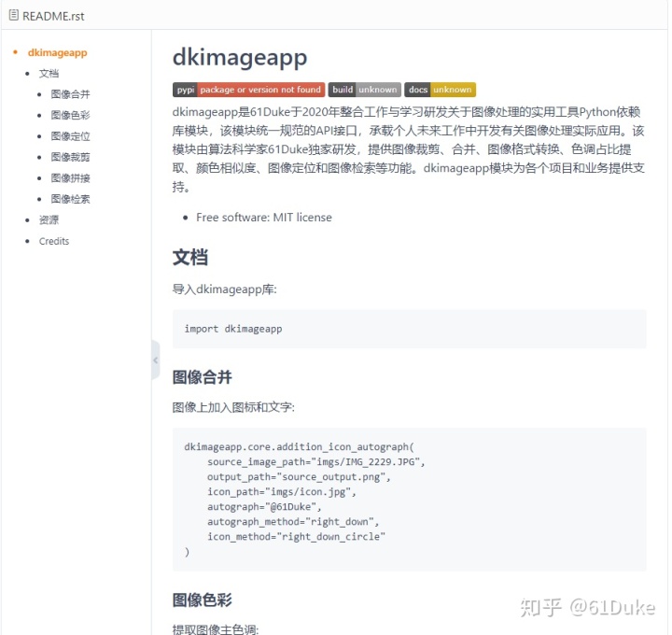Screen dimensions: 672x635
Task: Go to the 文档 section in sidebar
Action: click(49, 74)
